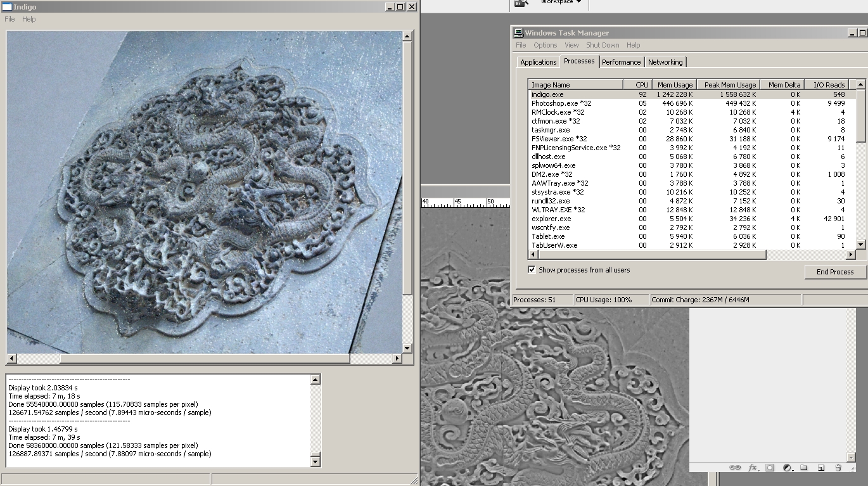Open the Workspace dropdown
The image size is (868, 486).
560,3
